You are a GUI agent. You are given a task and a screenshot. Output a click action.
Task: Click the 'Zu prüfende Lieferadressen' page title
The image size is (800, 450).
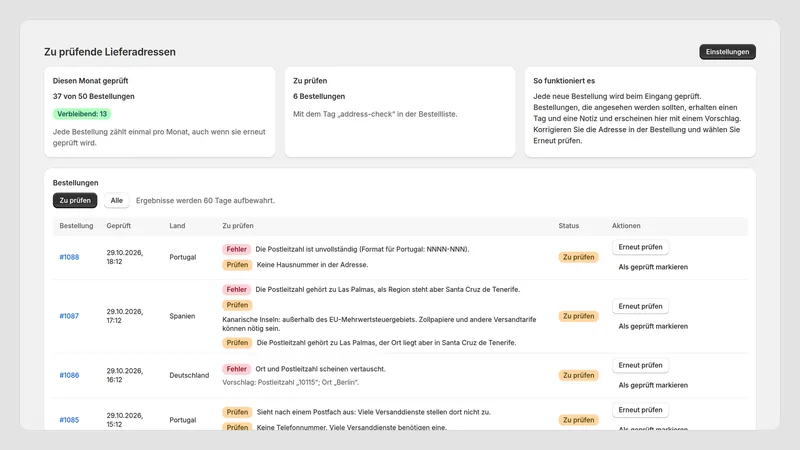tap(110, 52)
